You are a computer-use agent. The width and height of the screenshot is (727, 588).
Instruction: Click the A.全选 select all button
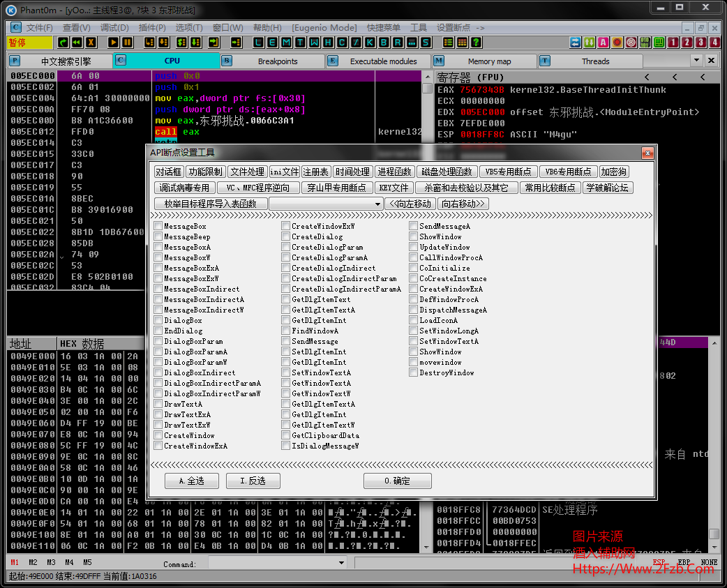(192, 481)
